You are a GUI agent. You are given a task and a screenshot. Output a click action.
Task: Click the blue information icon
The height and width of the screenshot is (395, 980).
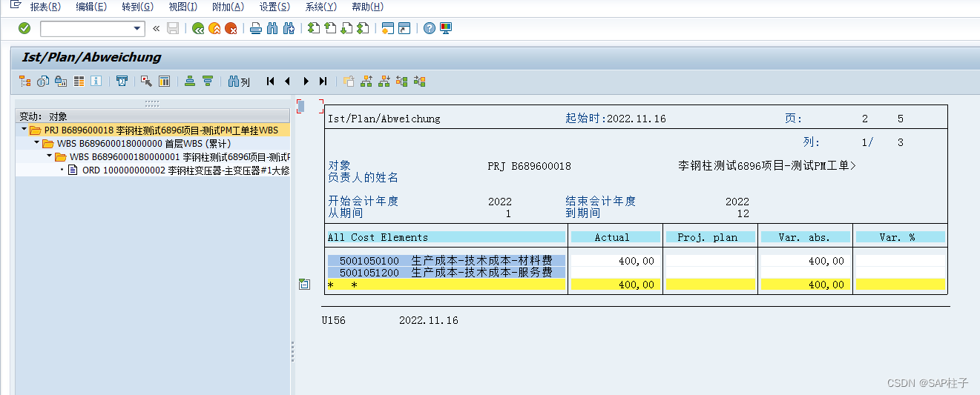point(96,82)
